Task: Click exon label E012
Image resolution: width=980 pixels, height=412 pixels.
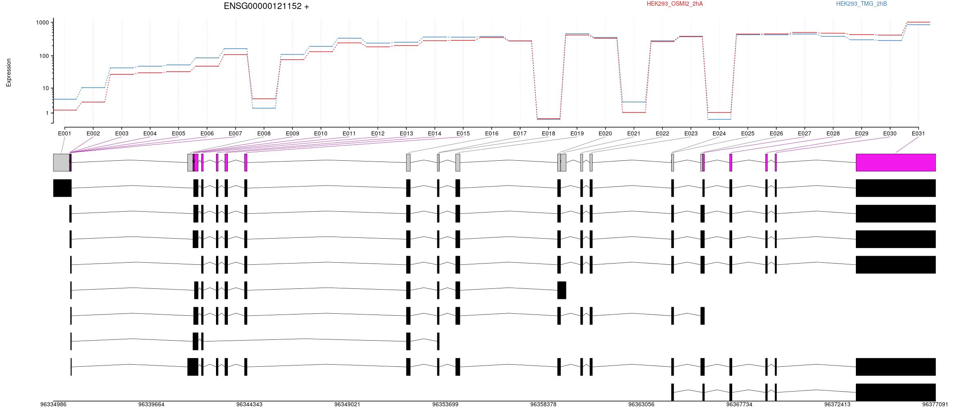Action: click(378, 133)
